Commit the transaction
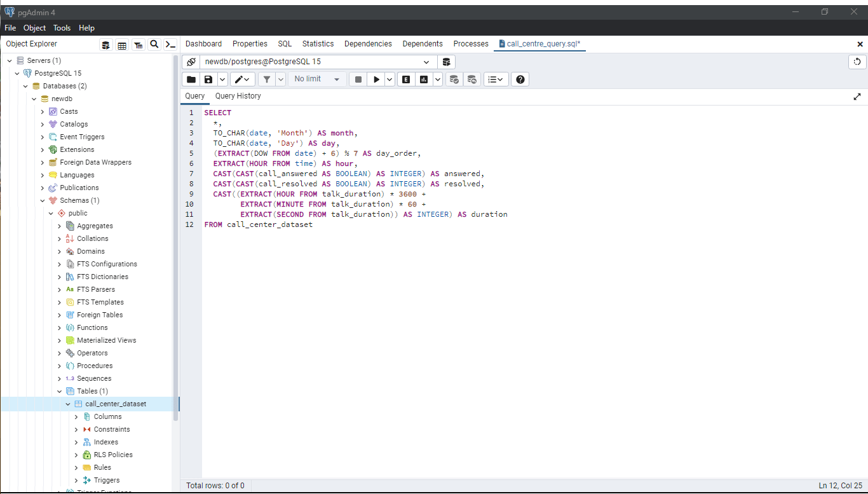This screenshot has height=494, width=868. click(x=454, y=79)
